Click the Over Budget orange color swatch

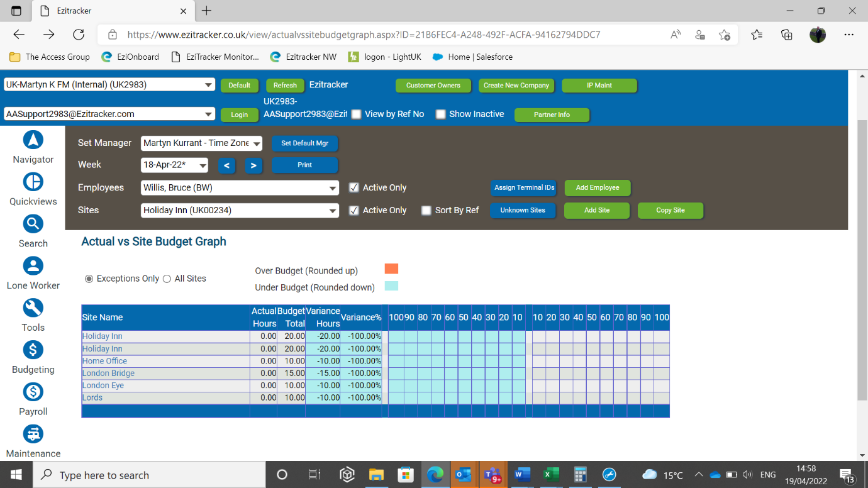[x=392, y=269]
